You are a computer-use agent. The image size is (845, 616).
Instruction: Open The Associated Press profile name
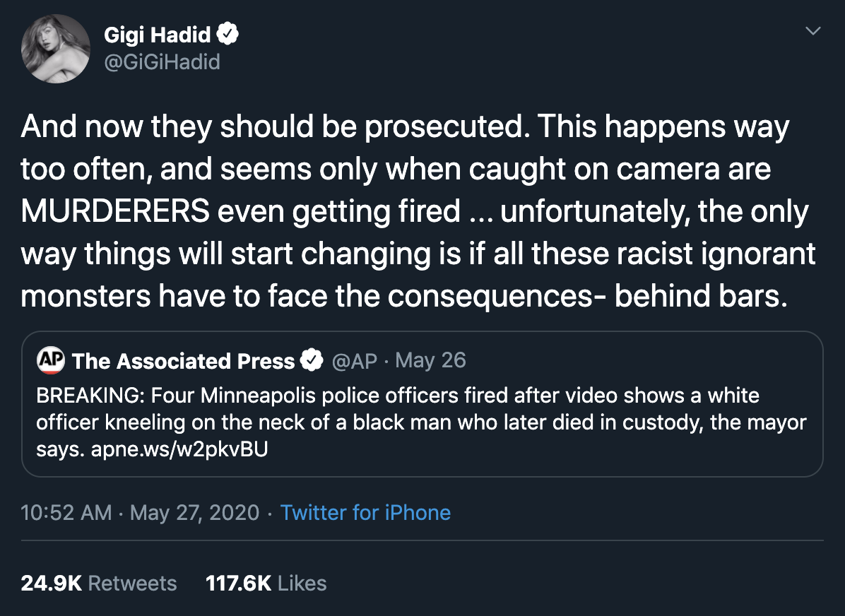(184, 361)
